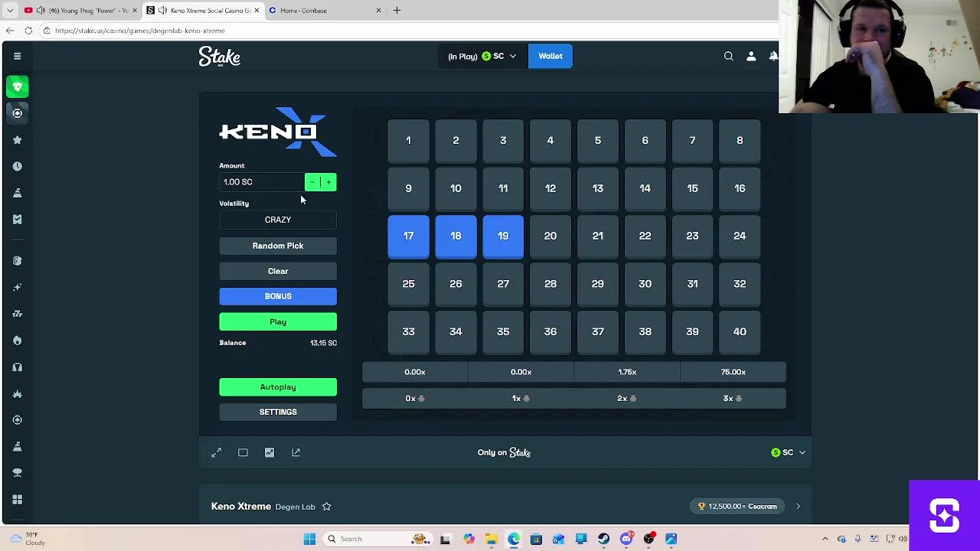Reload the browser page
980x551 pixels.
[x=28, y=31]
